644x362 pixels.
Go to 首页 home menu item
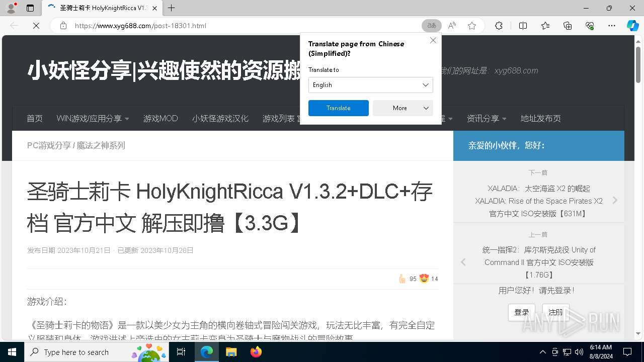coord(35,119)
